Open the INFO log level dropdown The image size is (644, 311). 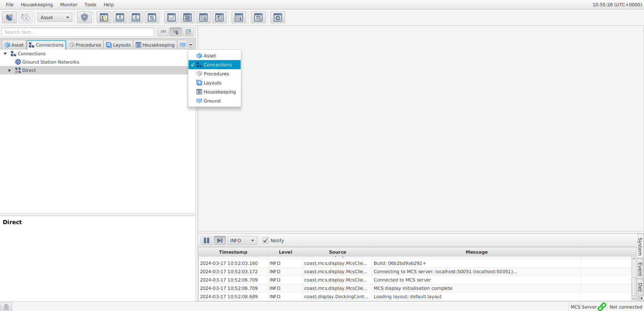(242, 240)
